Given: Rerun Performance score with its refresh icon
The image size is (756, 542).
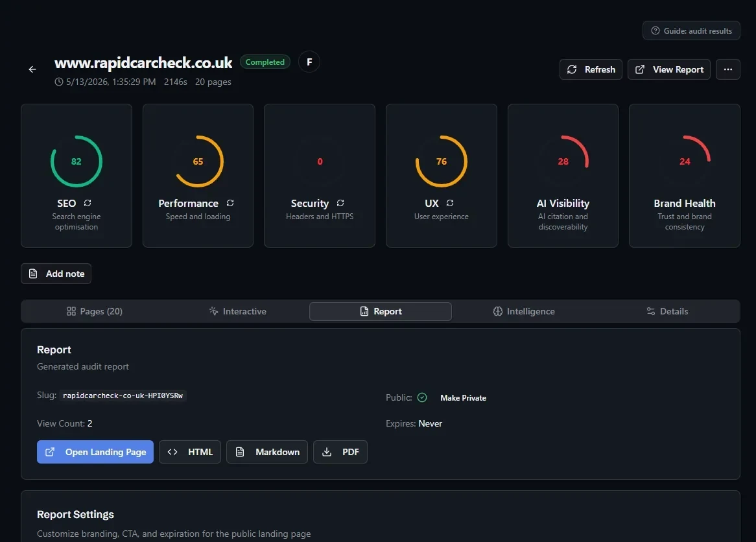Looking at the screenshot, I should pyautogui.click(x=230, y=203).
